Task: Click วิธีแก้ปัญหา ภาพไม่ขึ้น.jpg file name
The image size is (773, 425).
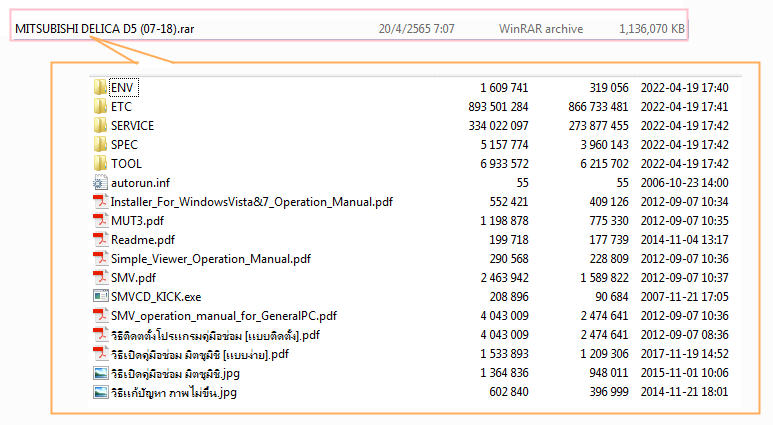Action: [x=174, y=392]
